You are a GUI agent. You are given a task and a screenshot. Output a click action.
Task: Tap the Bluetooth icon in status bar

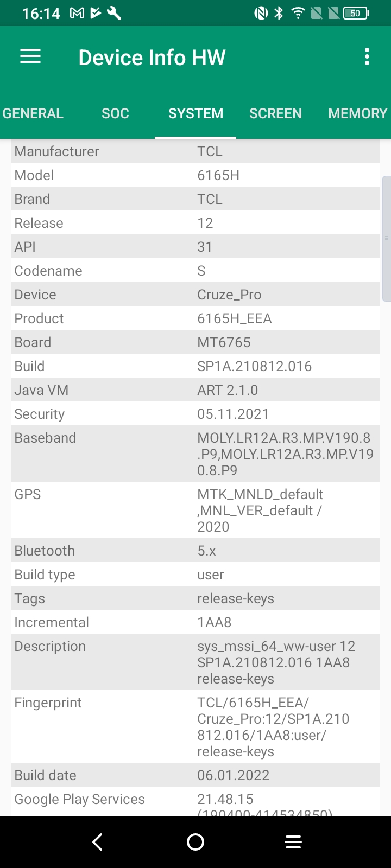coord(279,13)
